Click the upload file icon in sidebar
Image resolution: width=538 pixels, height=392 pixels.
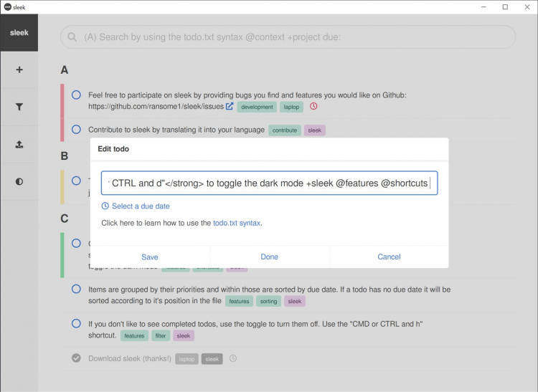(19, 144)
